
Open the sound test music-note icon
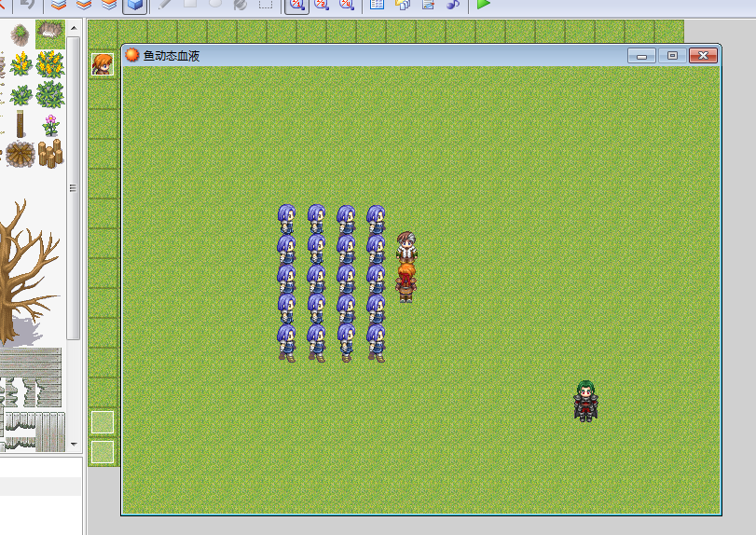click(453, 5)
